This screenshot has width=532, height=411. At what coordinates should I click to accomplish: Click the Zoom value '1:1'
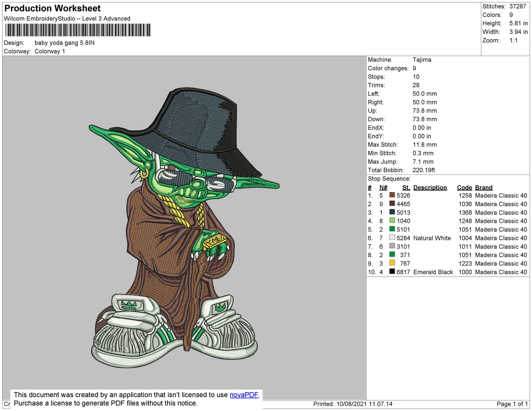514,40
